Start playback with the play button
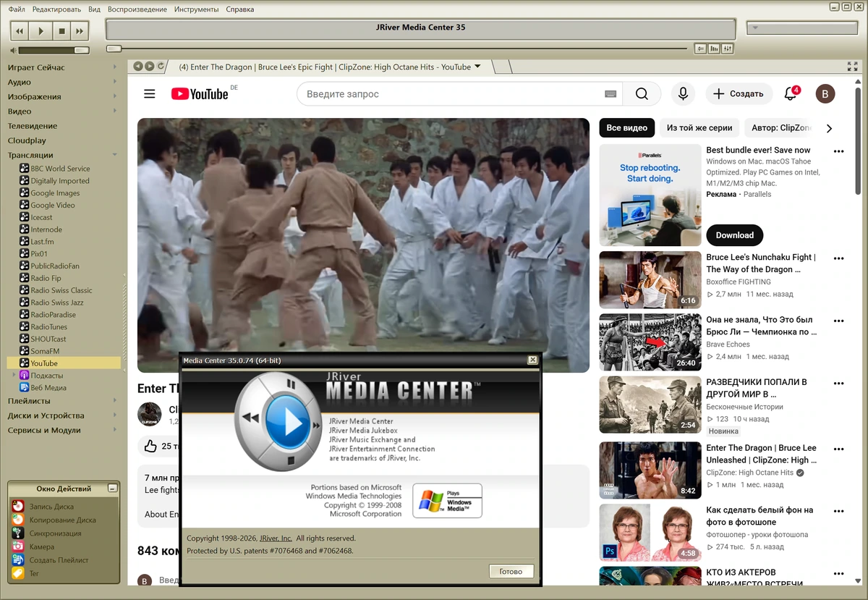The image size is (868, 600). pos(41,31)
